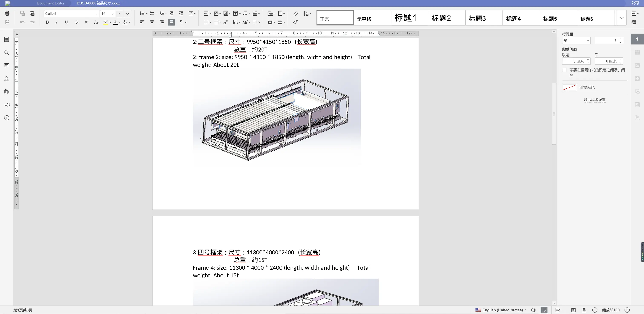Open the font size 14 dropdown
644x314 pixels.
112,14
